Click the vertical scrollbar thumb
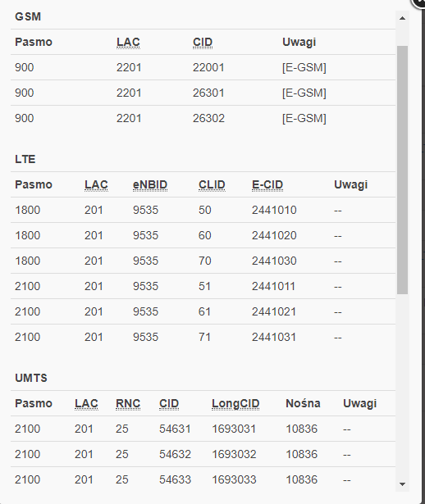Image resolution: width=425 pixels, height=504 pixels. pos(402,170)
